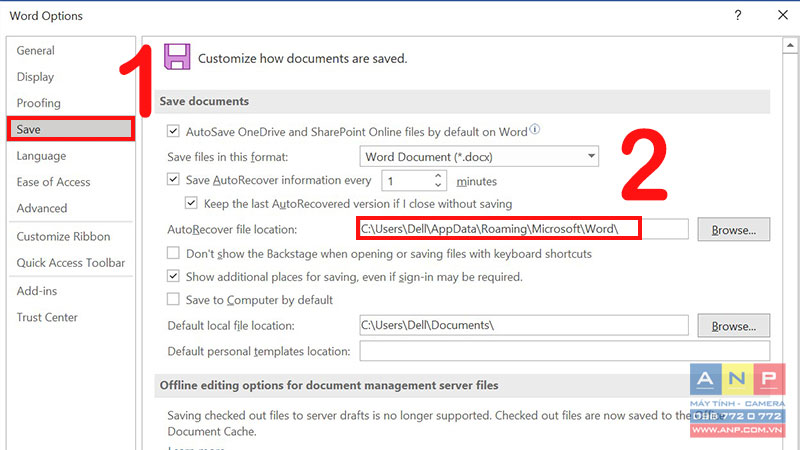Open the Save files in this format dropdown
800x450 pixels.
pyautogui.click(x=479, y=157)
